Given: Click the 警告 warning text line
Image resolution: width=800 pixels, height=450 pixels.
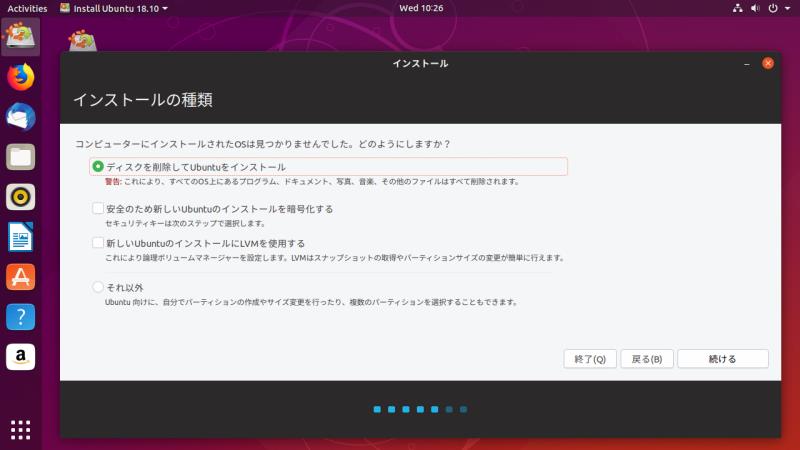Looking at the screenshot, I should click(312, 182).
